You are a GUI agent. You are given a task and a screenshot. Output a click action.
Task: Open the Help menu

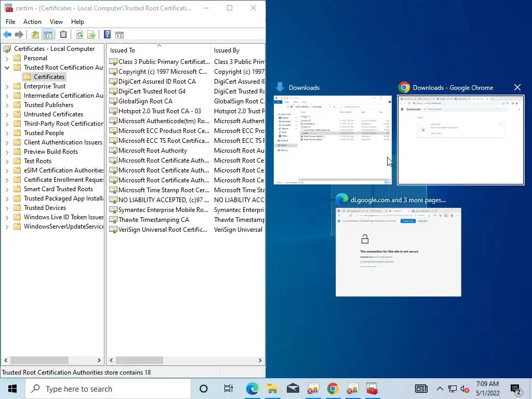pos(77,22)
